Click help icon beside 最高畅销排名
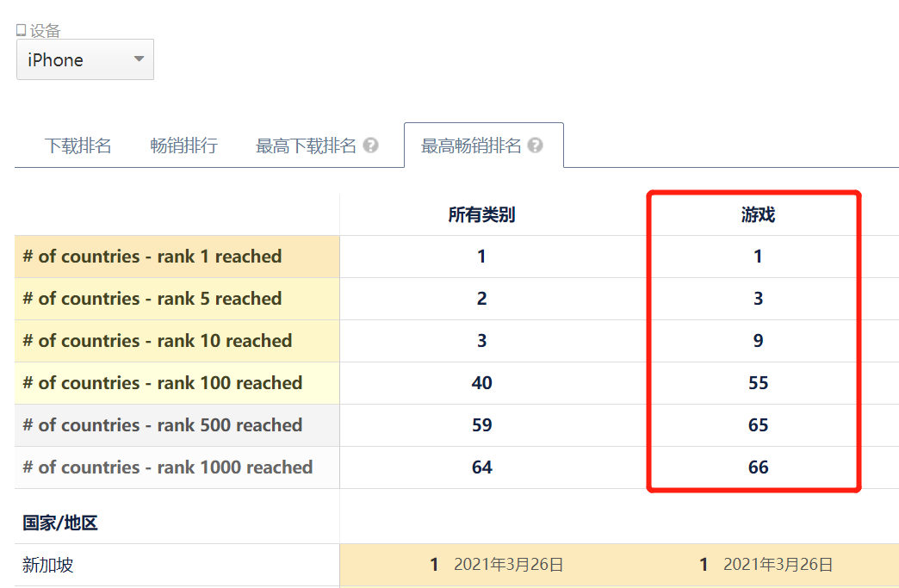This screenshot has height=588, width=899. coord(535,145)
